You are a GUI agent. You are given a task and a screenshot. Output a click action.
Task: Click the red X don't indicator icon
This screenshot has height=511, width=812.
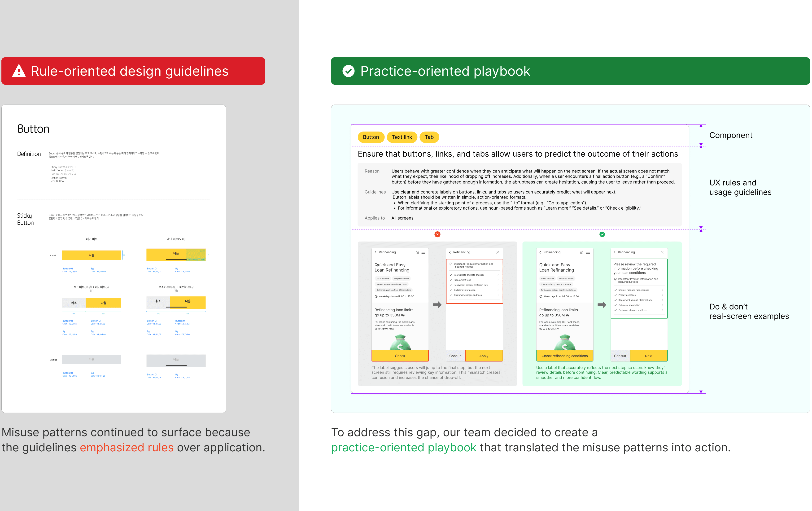437,234
